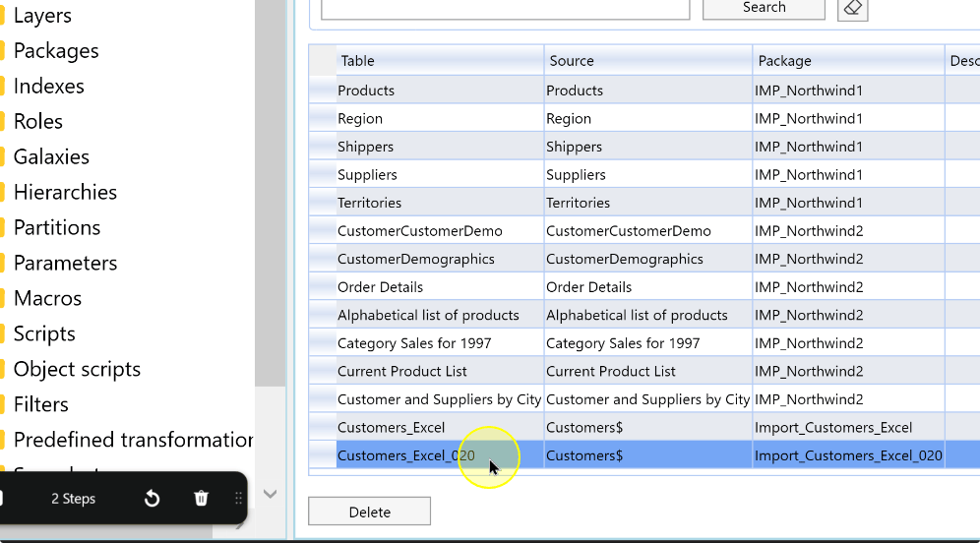The image size is (980, 543).
Task: Select Customer and Suppliers by City table cell
Action: (x=440, y=400)
